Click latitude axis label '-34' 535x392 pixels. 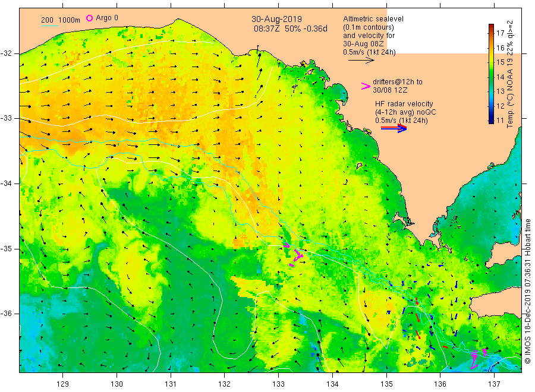tap(7, 184)
